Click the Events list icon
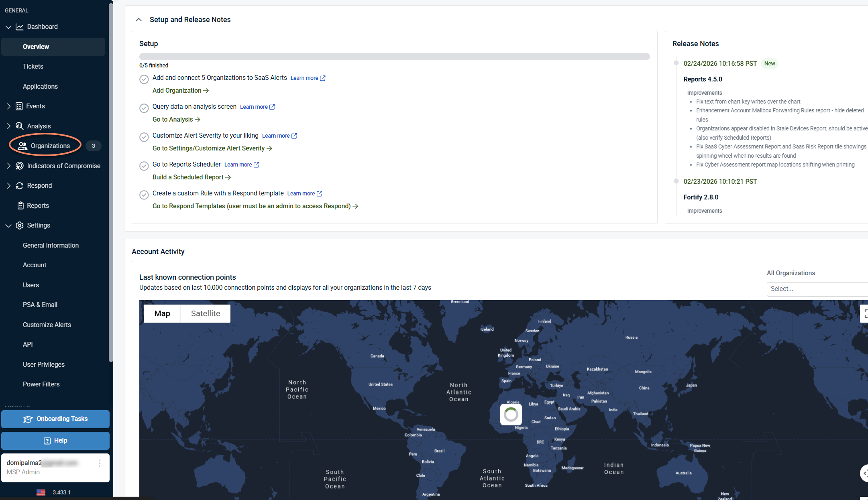 coord(19,106)
